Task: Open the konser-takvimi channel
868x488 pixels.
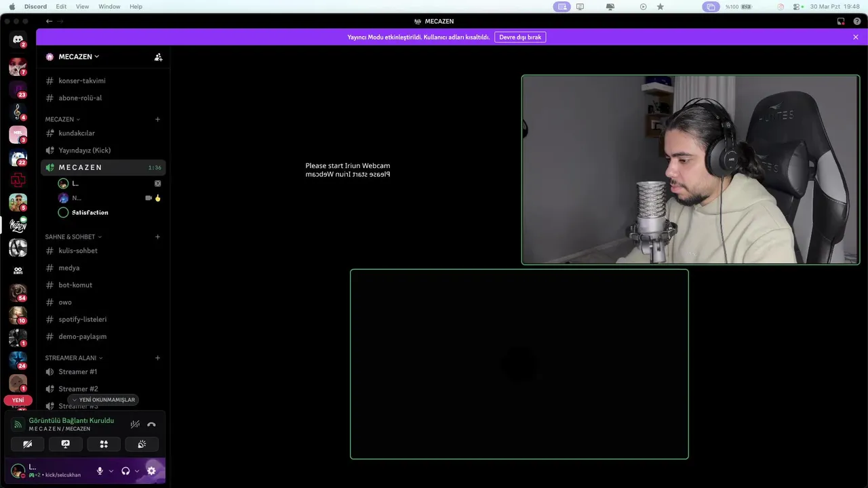Action: coord(103,81)
